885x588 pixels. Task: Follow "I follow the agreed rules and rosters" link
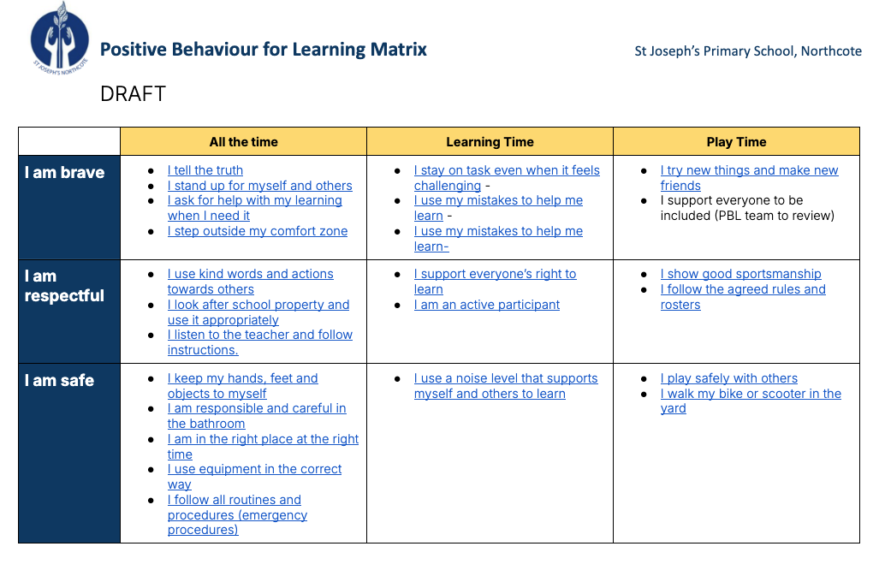point(743,297)
